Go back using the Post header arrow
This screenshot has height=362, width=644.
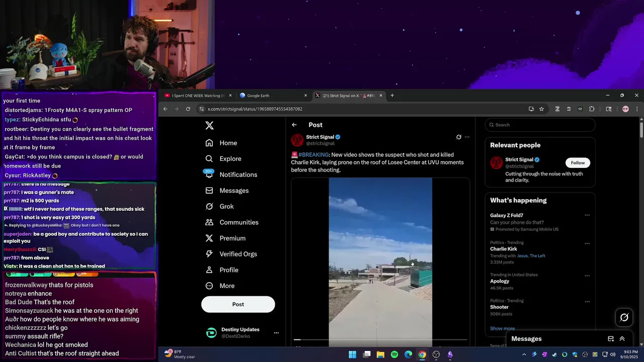click(294, 125)
